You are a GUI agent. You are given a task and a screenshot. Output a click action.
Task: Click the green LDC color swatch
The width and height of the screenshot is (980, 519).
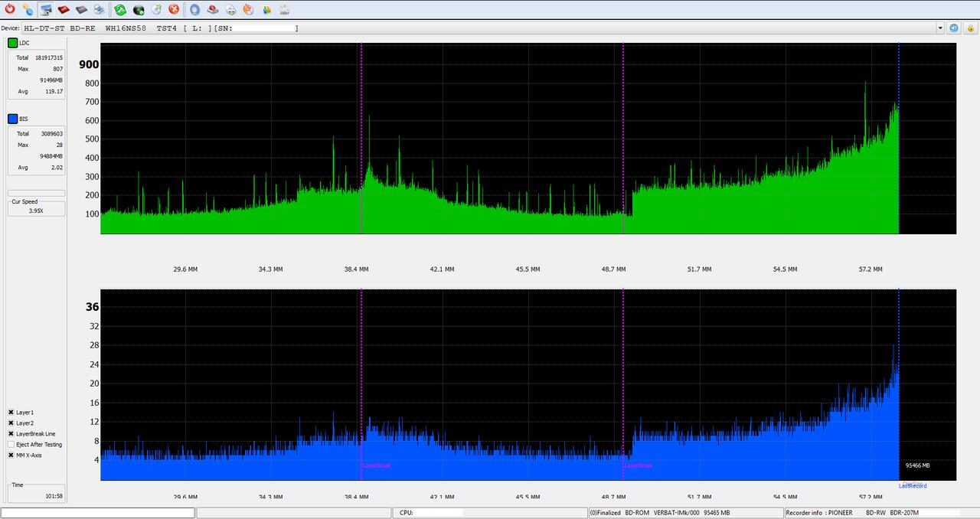pos(12,43)
